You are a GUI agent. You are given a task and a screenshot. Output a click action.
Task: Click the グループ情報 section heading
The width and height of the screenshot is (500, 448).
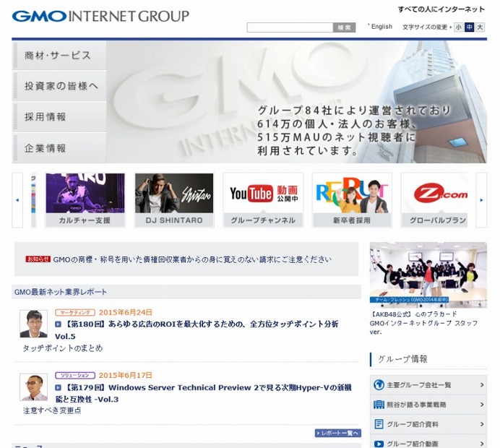point(402,359)
